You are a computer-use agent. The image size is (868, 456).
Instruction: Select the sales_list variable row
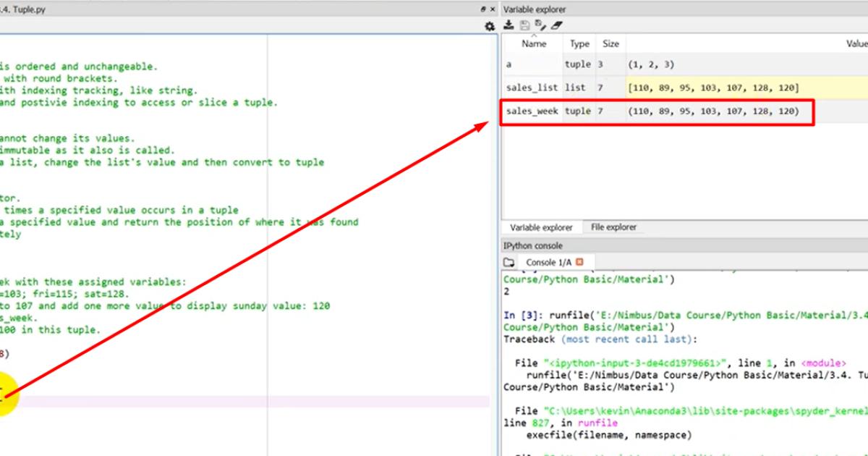pyautogui.click(x=532, y=88)
